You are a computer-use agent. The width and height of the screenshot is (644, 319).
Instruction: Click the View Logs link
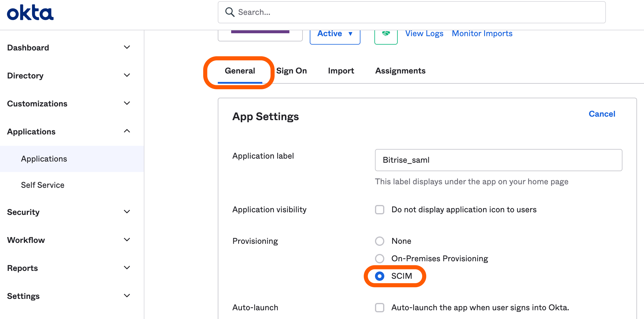tap(424, 34)
